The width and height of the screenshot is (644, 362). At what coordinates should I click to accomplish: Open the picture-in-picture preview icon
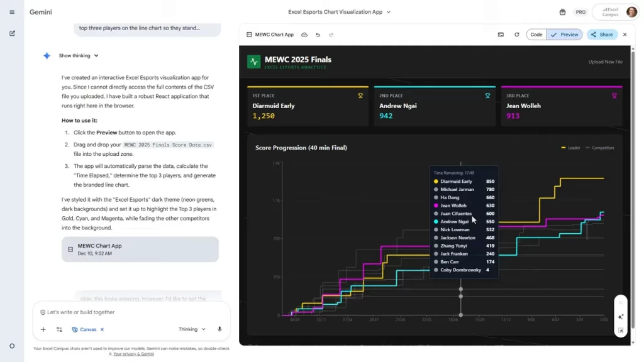coord(500,35)
